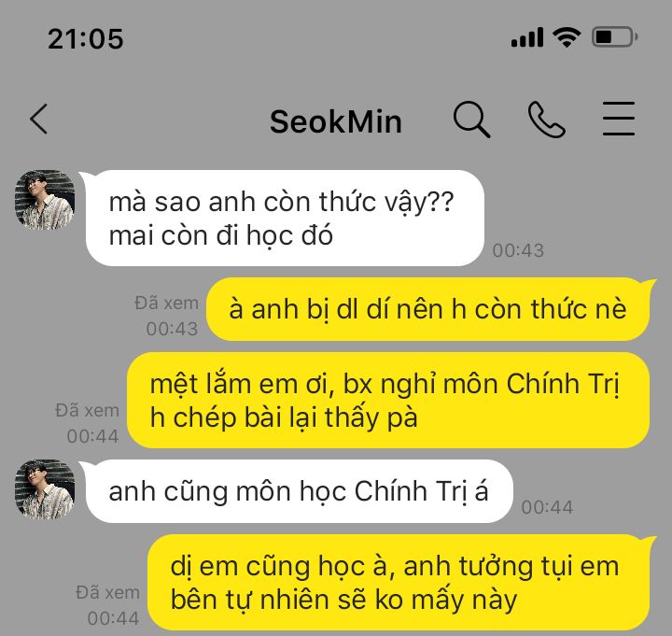Tap the Wi-Fi status icon

pyautogui.click(x=567, y=36)
